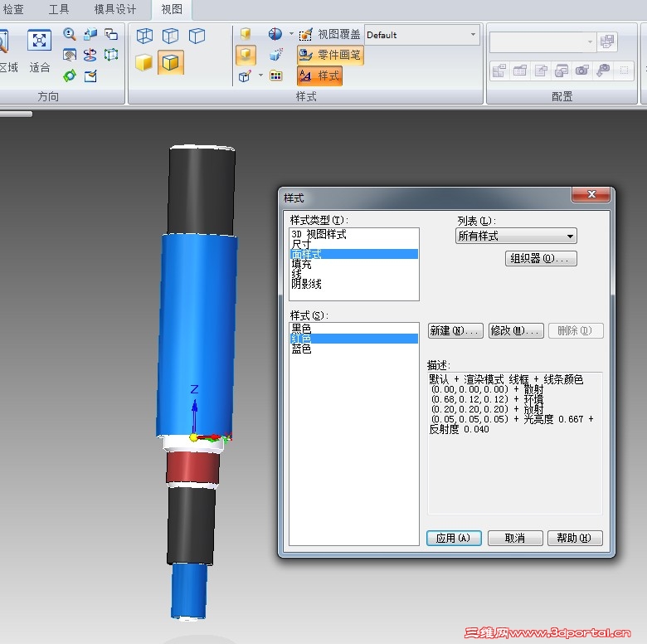Screen dimensions: 647x644
Task: Choose 填充 in the style type list
Action: click(x=353, y=264)
